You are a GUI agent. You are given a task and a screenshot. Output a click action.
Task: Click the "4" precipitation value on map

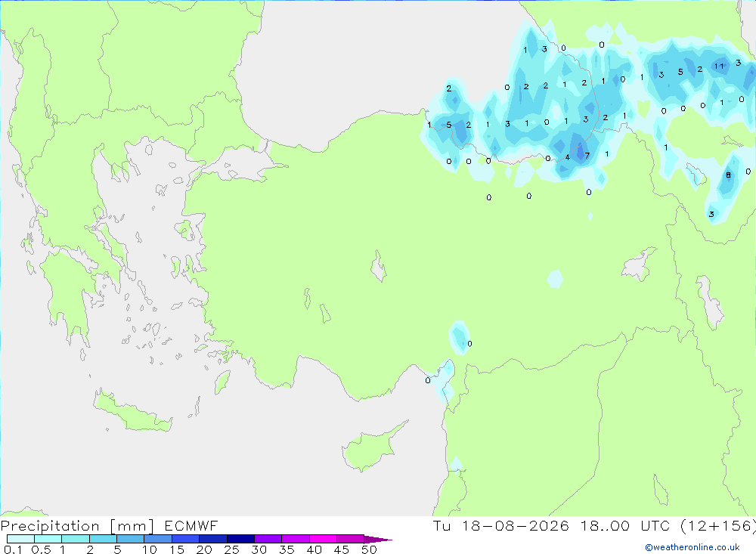(568, 157)
